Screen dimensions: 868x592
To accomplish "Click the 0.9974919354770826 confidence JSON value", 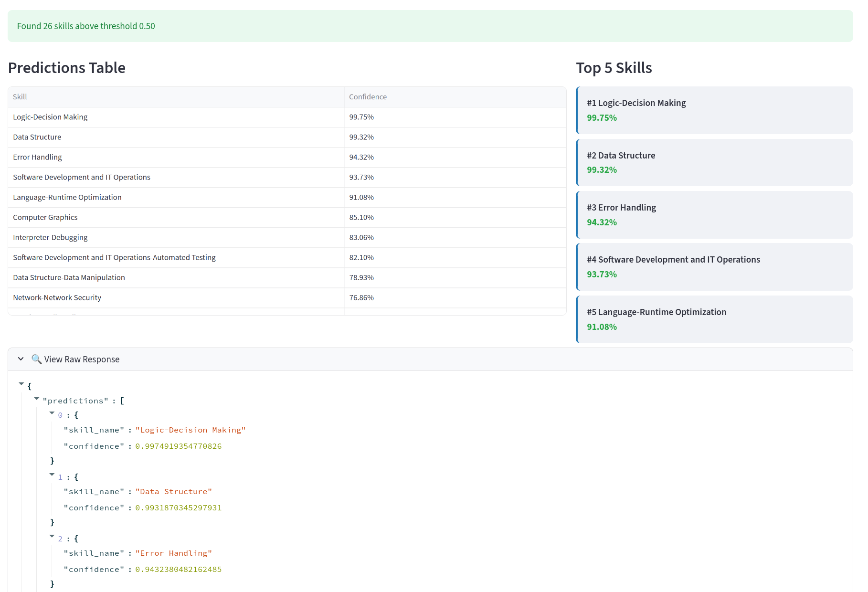I will 179,446.
